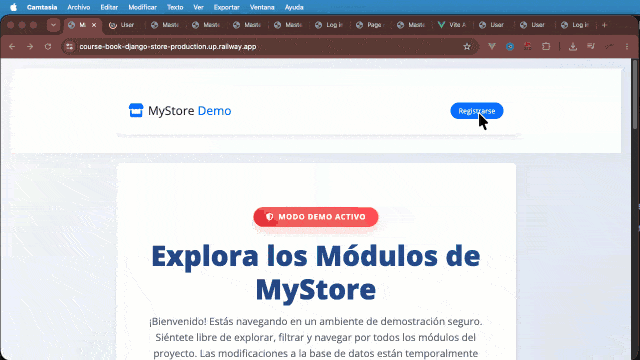640x360 pixels.
Task: Close the active browser tab
Action: pos(94,25)
